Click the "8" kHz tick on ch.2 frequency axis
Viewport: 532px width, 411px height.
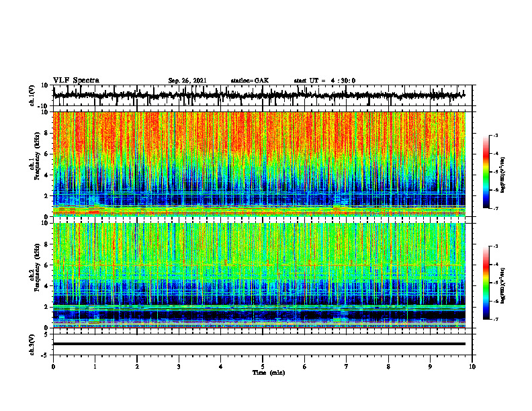(x=47, y=244)
